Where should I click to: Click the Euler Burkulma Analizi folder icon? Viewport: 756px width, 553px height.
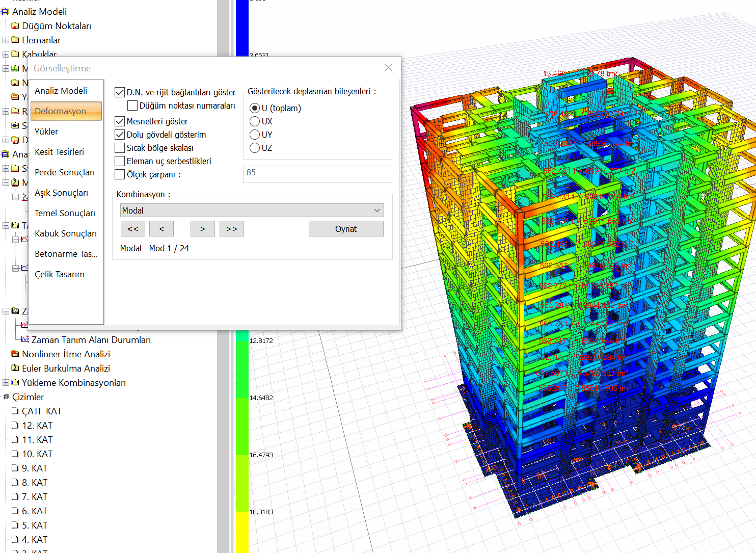(15, 368)
